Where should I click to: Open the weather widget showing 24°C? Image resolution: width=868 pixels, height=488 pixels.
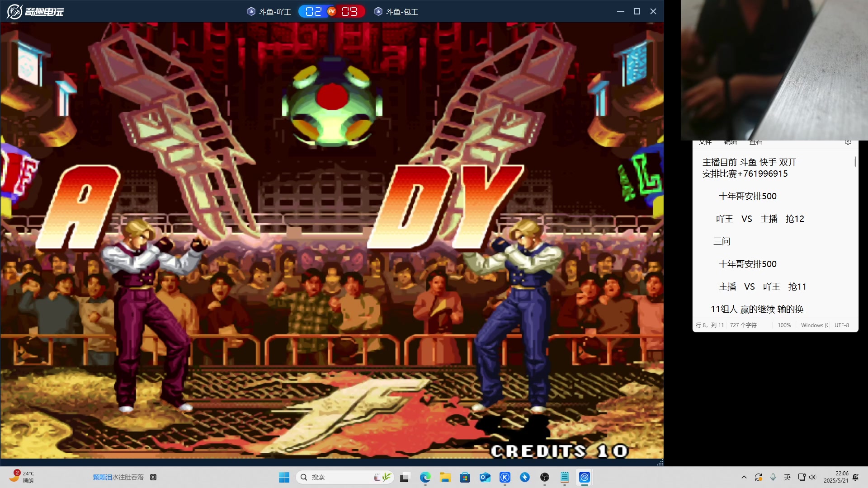click(x=22, y=477)
